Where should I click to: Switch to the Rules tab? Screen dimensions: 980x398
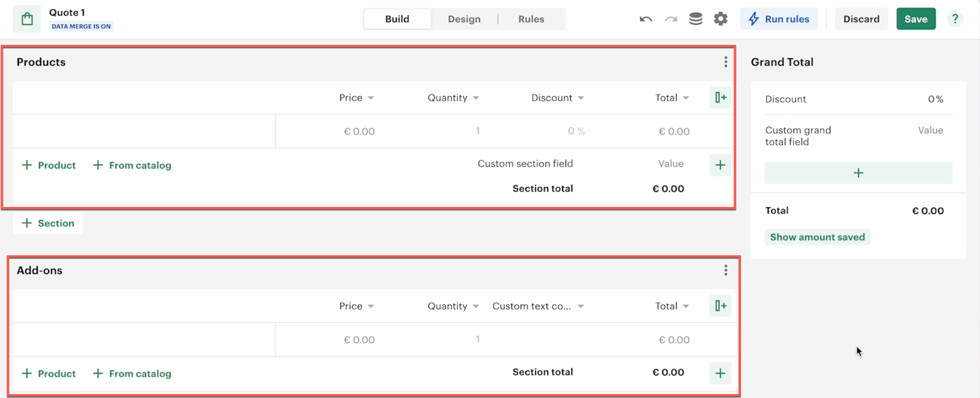[x=531, y=19]
